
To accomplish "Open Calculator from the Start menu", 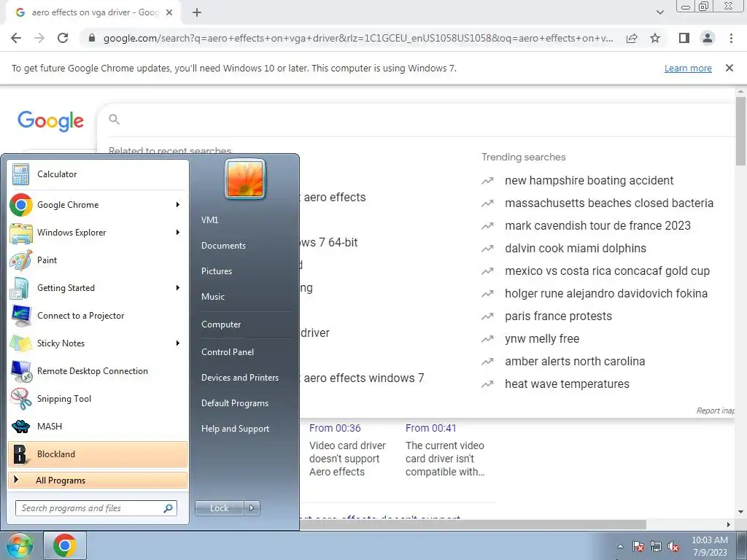I will 98,174.
